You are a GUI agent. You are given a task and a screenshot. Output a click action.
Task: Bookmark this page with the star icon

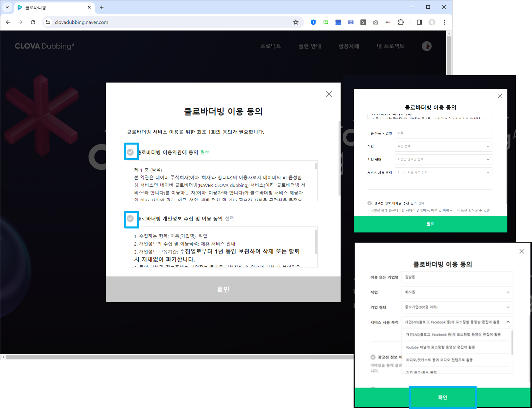click(x=296, y=22)
